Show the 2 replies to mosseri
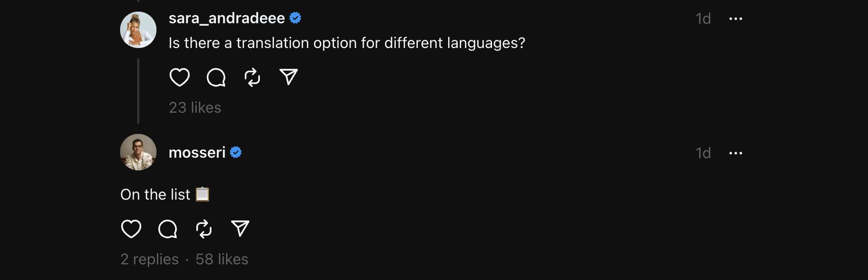Viewport: 868px width, 280px height. click(149, 259)
